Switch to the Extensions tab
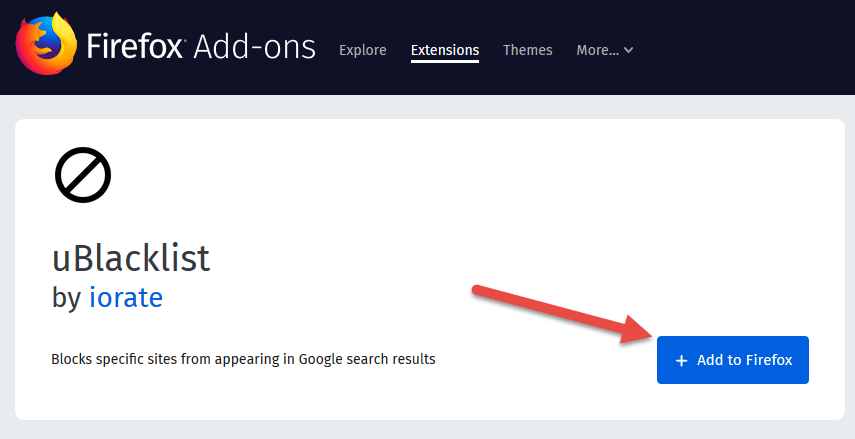This screenshot has width=855, height=439. point(445,50)
